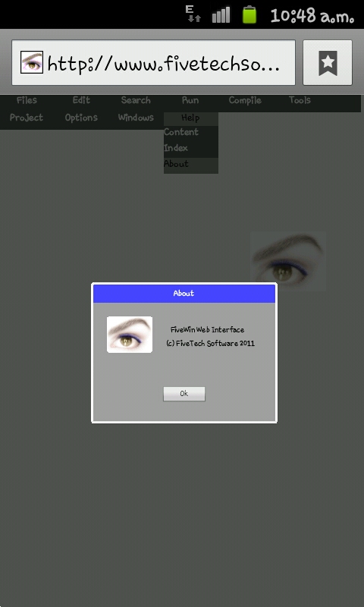This screenshot has height=607, width=364.
Task: Tap the eye favicon in the address bar
Action: pos(32,62)
